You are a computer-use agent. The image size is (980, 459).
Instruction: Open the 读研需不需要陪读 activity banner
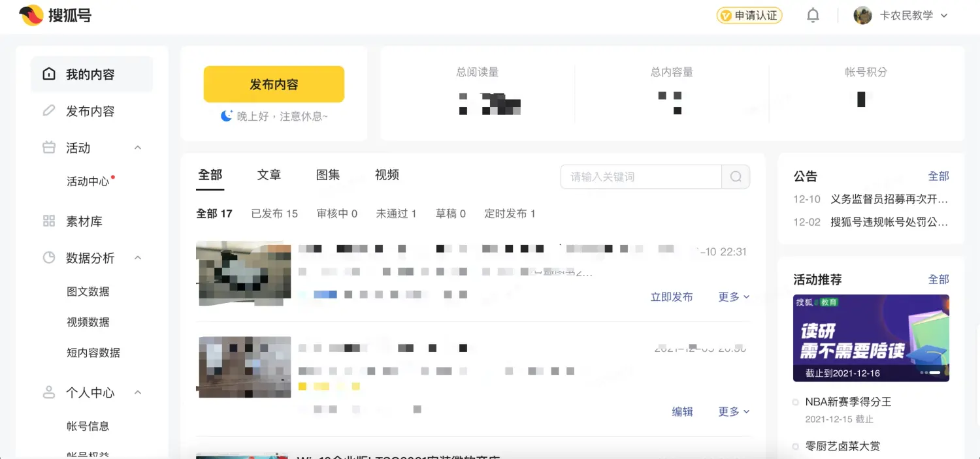[x=870, y=338]
